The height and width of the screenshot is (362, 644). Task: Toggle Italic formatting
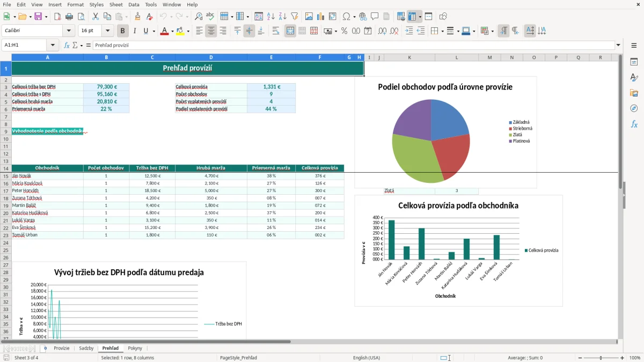(x=135, y=31)
